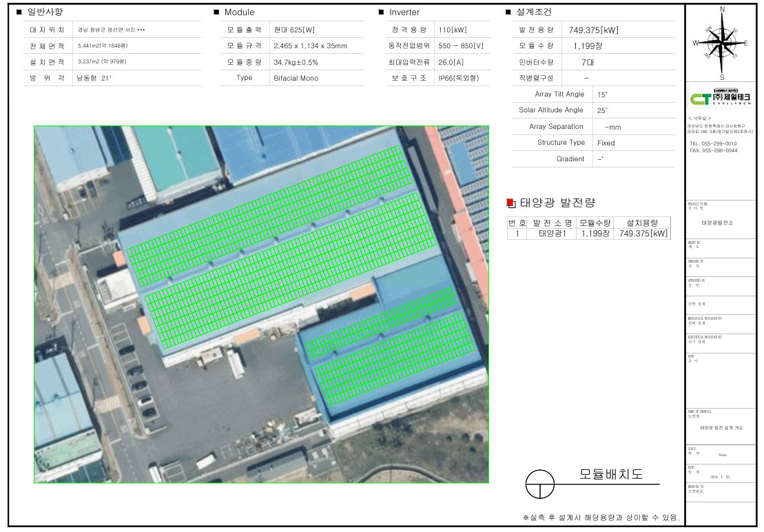The image size is (764, 532).
Task: Click the circular drawing title marker symbol
Action: point(539,484)
